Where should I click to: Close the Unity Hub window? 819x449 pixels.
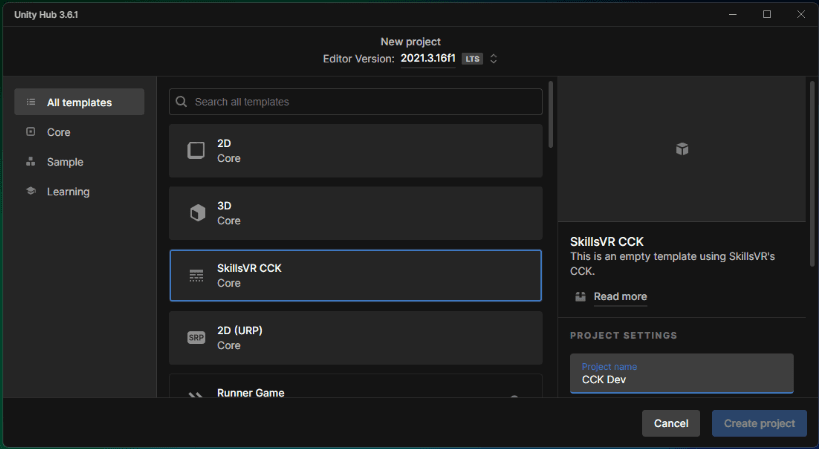(801, 14)
